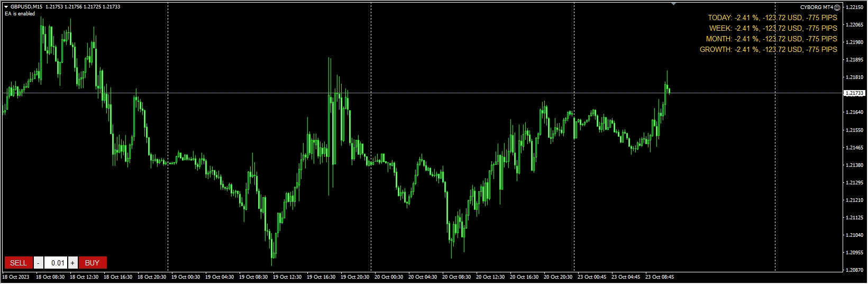868x284 pixels.
Task: Click the 1.21380 price scale label
Action: coord(855,165)
